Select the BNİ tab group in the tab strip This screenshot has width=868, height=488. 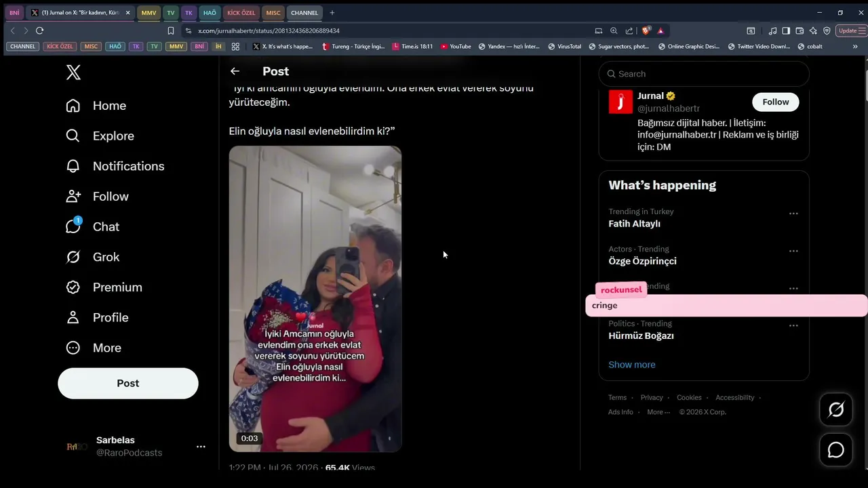[x=14, y=13]
